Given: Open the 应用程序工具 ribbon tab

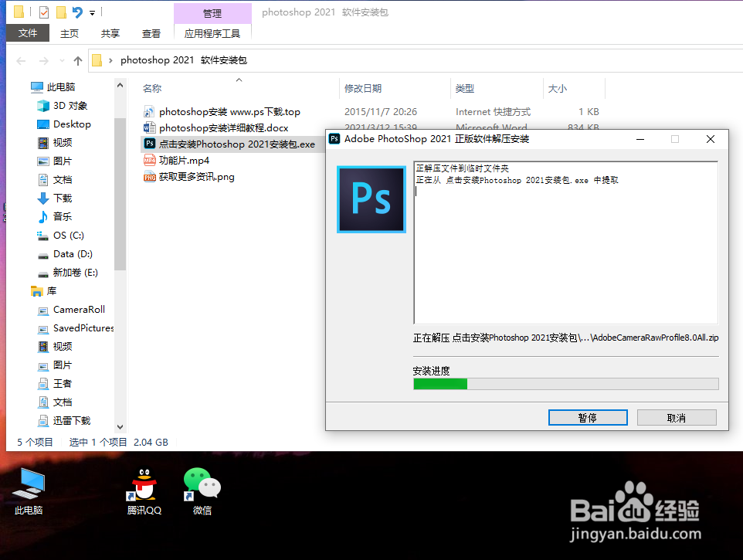Looking at the screenshot, I should click(x=212, y=33).
